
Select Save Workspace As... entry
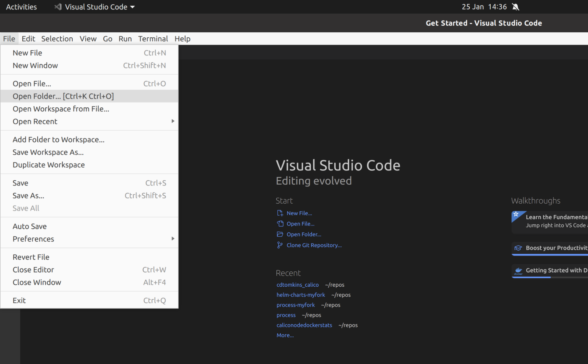(89, 152)
